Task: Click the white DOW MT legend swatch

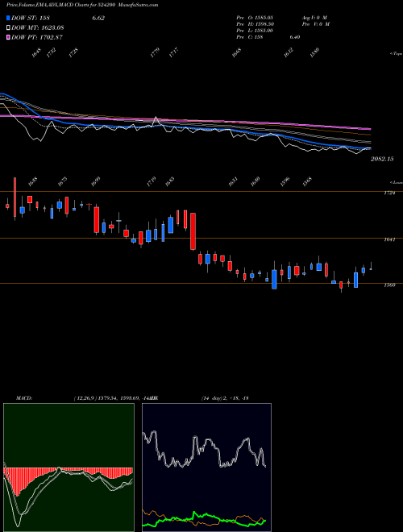Action: [8, 28]
